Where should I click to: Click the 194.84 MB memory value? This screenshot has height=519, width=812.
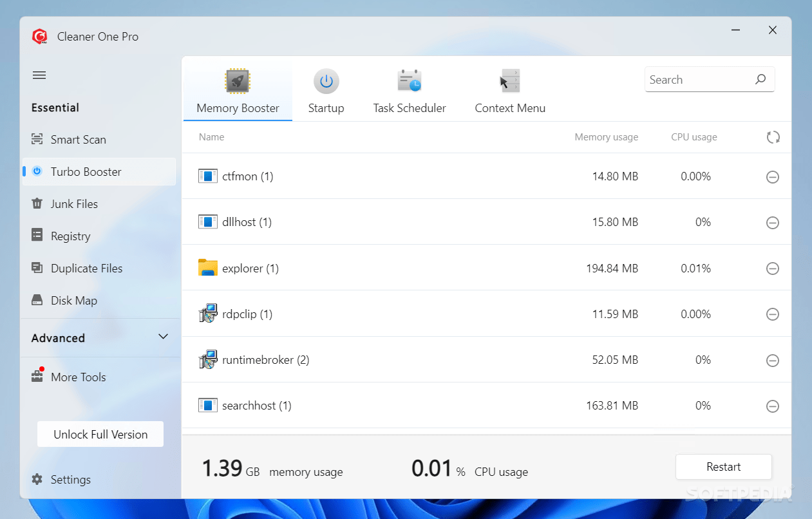[612, 269]
